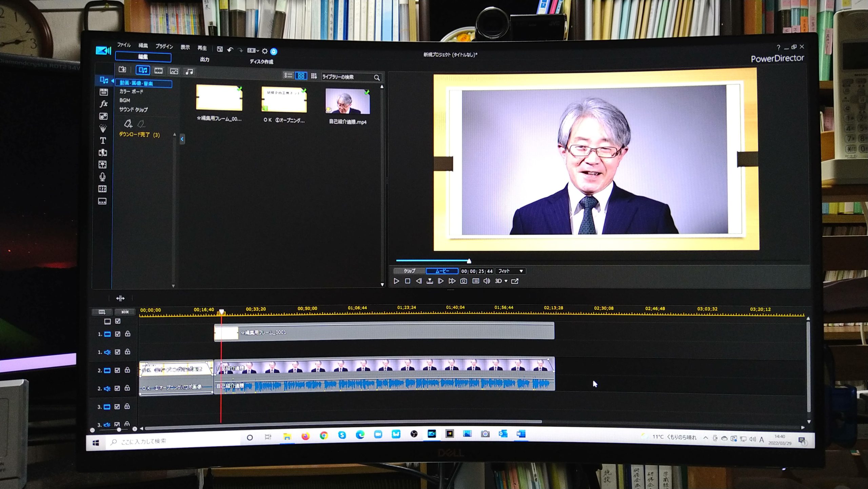Click the add new tag icon
Viewport: 868px width, 489px height.
[x=128, y=124]
